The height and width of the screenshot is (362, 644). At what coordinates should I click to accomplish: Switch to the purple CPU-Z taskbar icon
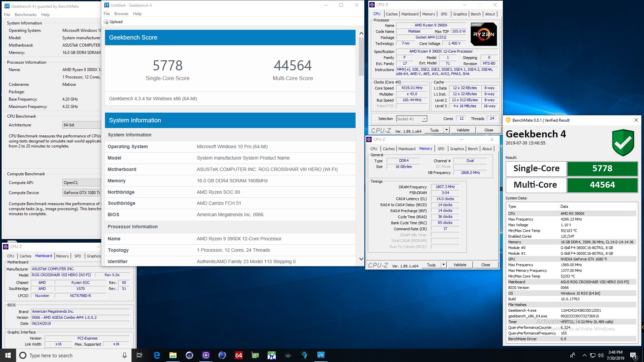coord(206,355)
